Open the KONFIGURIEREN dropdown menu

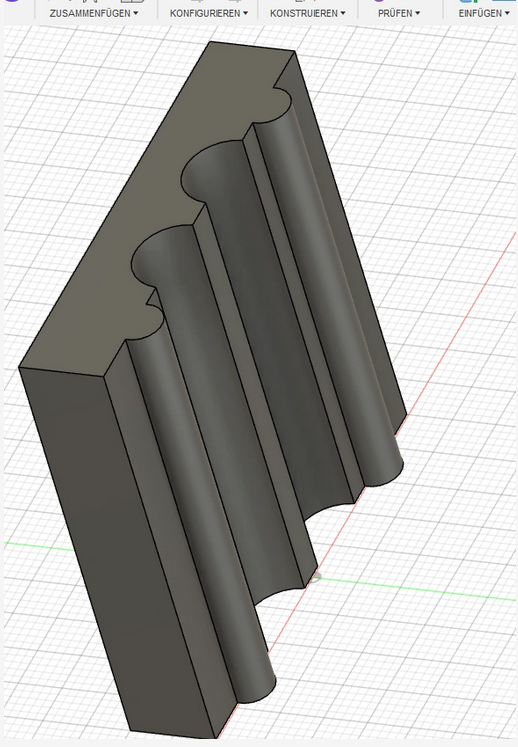click(x=209, y=13)
